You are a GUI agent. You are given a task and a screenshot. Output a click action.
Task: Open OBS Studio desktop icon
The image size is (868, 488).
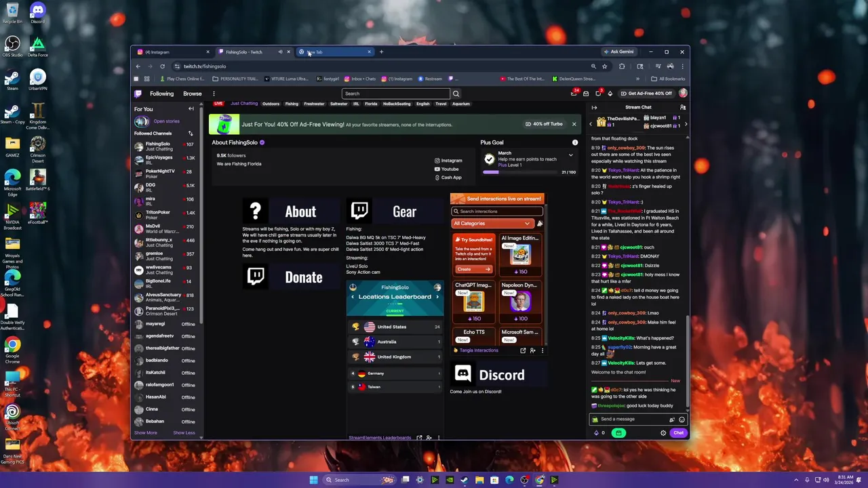click(12, 47)
